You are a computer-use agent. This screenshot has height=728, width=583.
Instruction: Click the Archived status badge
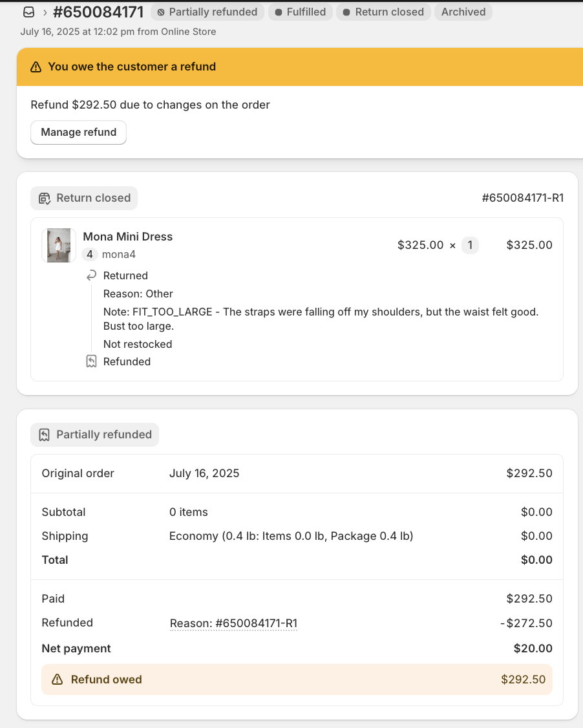(463, 12)
